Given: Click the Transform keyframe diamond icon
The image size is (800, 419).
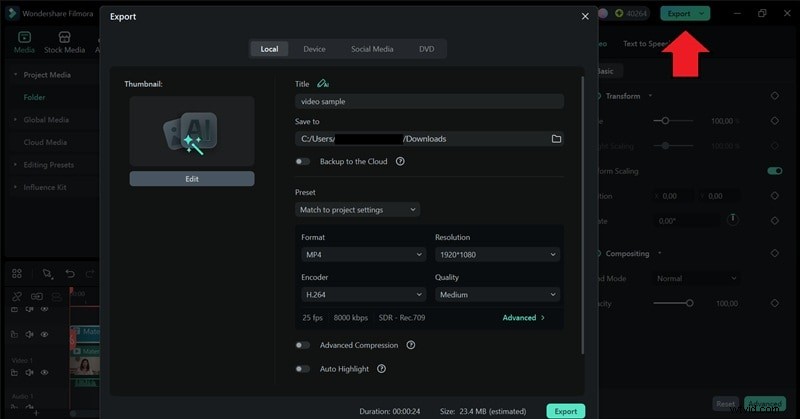Looking at the screenshot, I should pos(774,96).
